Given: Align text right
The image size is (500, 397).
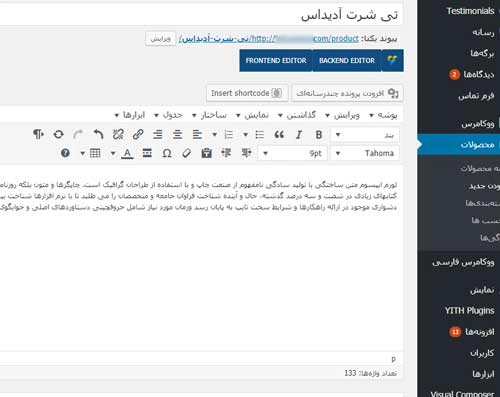Looking at the screenshot, I should click(158, 135).
